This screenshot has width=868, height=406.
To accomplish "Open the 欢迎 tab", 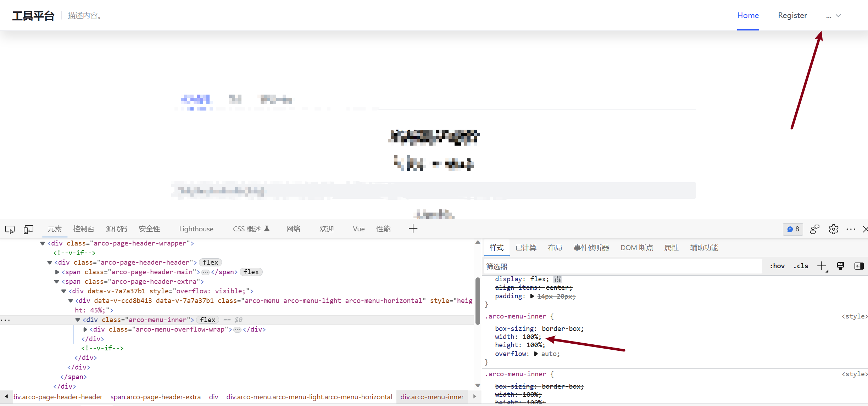I will click(x=326, y=229).
